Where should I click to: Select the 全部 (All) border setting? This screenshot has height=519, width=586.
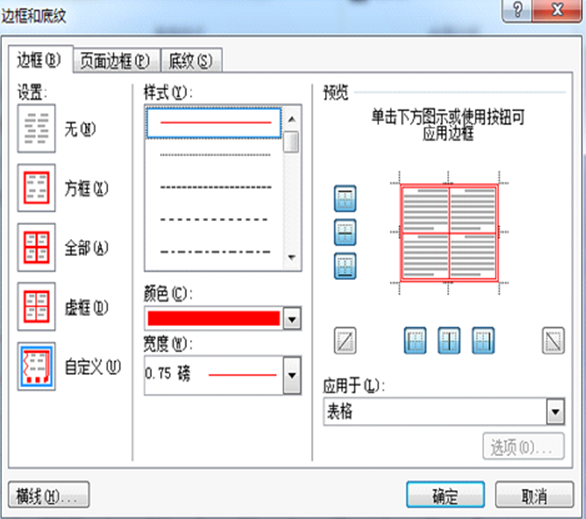(36, 247)
